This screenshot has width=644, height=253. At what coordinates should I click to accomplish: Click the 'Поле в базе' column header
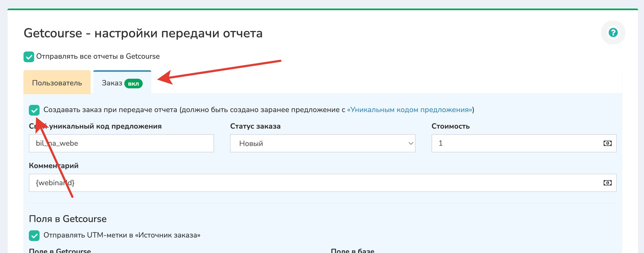coord(352,250)
